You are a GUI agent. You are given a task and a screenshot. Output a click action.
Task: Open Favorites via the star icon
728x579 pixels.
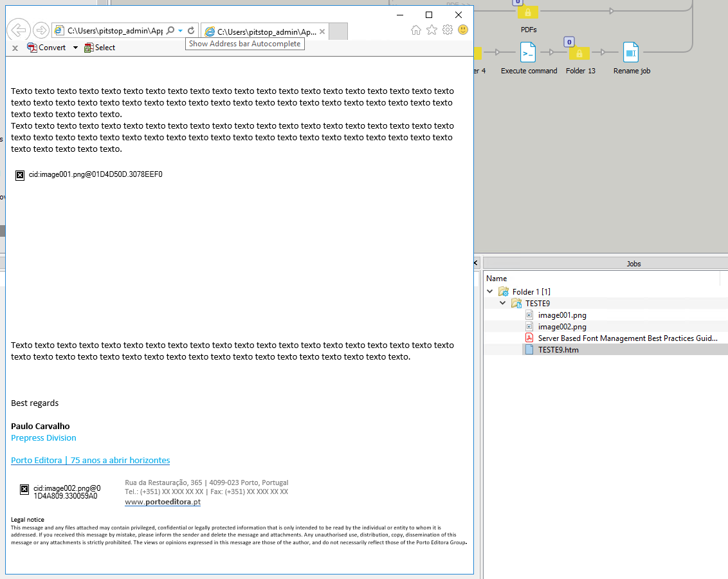(432, 30)
